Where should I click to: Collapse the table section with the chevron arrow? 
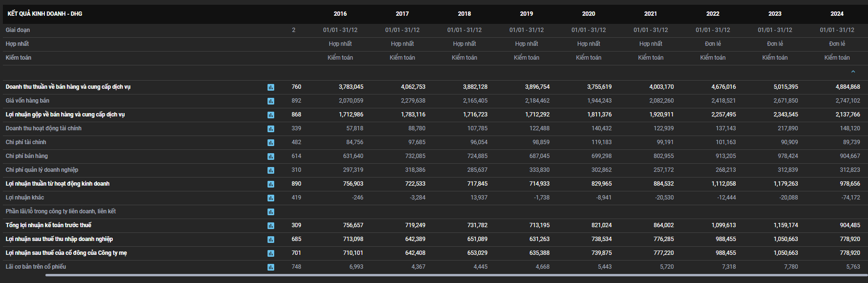click(853, 72)
